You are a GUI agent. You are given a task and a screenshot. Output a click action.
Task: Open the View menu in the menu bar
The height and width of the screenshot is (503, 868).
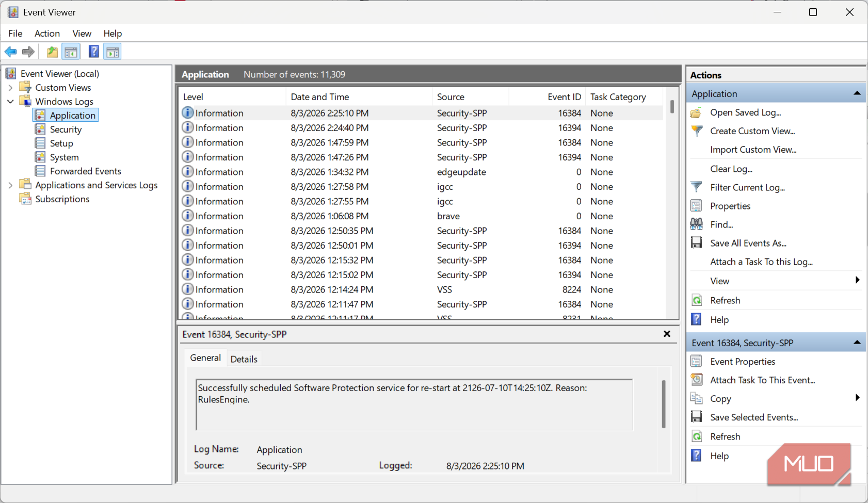pos(82,34)
